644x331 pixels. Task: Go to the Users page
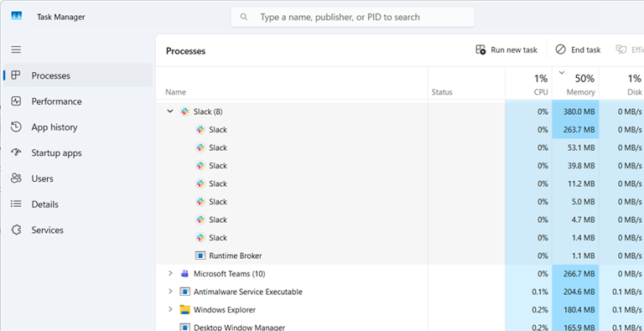[78, 178]
